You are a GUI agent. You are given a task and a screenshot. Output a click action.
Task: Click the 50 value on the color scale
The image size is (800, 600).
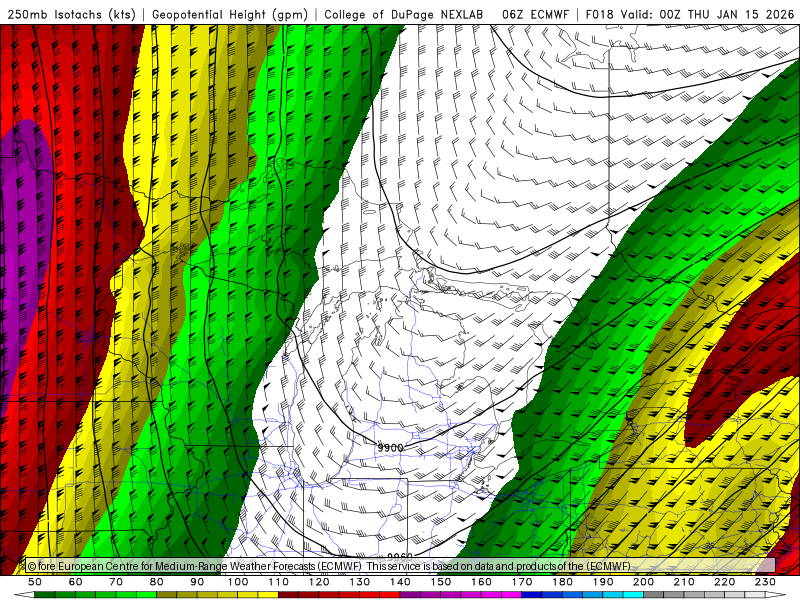point(35,582)
